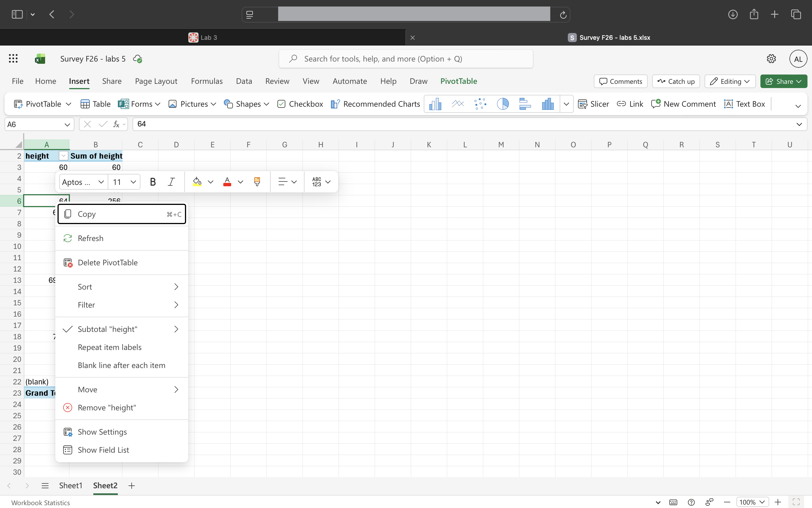Viewport: 812px width, 508px height.
Task: Toggle Bold in the mini toolbar
Action: coord(153,182)
